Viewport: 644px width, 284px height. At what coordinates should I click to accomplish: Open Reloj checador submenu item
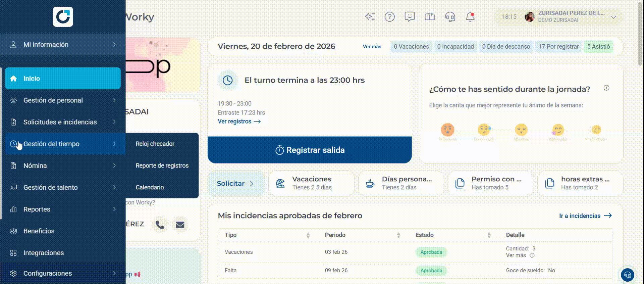pyautogui.click(x=155, y=144)
